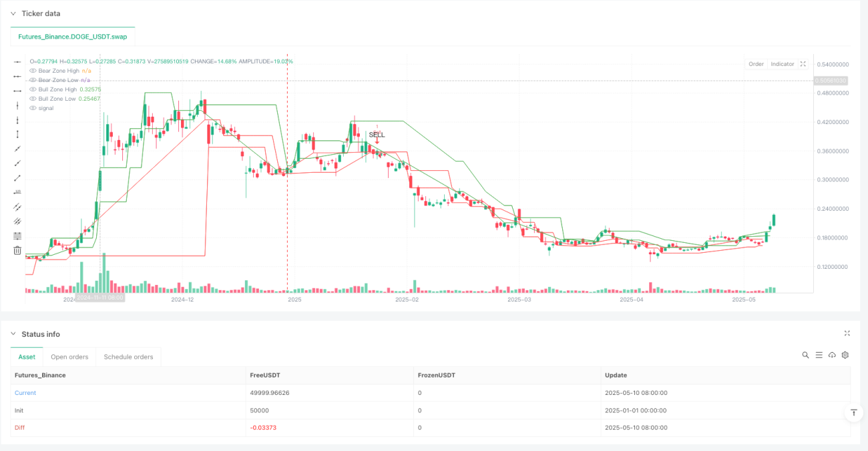Click the Order button on chart
868x451 pixels.
[756, 64]
